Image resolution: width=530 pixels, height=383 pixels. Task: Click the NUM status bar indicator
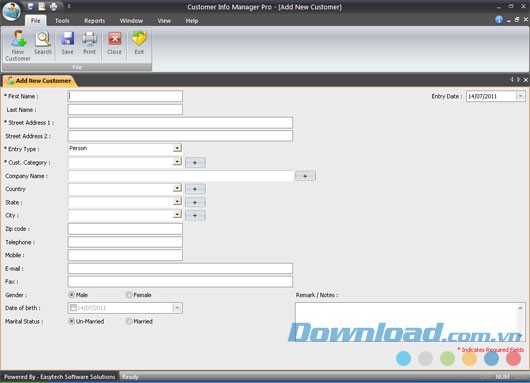[x=502, y=377]
